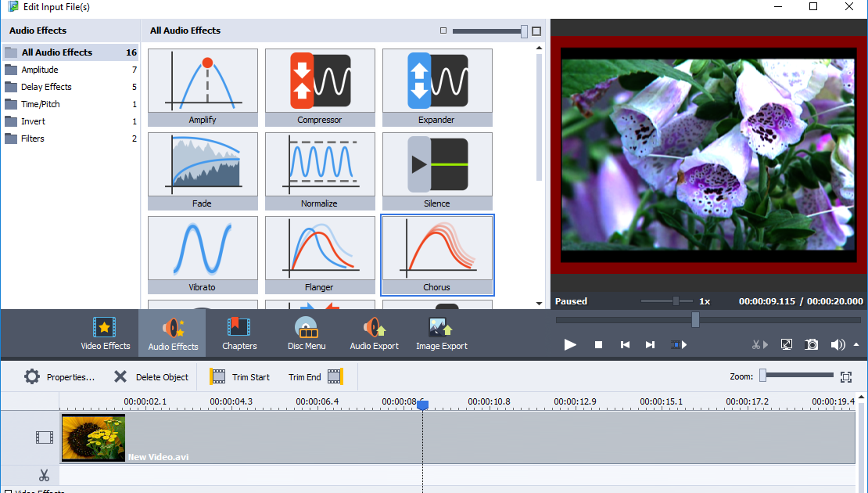Click effects list scroll down arrow
868x493 pixels.
540,304
